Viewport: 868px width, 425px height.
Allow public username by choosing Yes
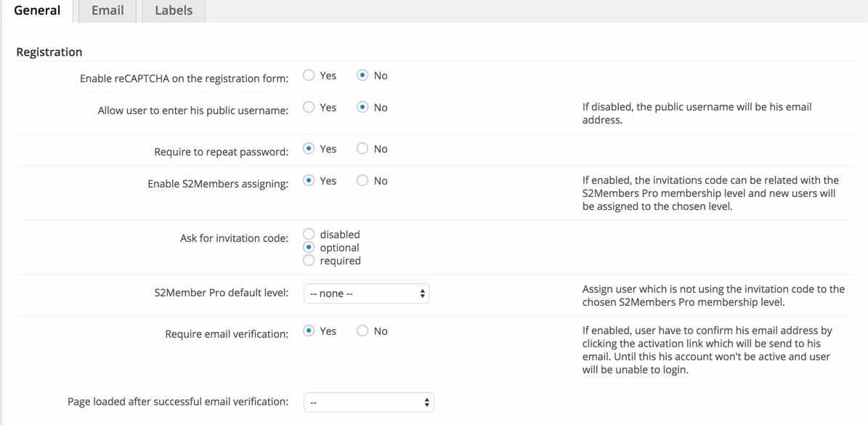click(309, 108)
